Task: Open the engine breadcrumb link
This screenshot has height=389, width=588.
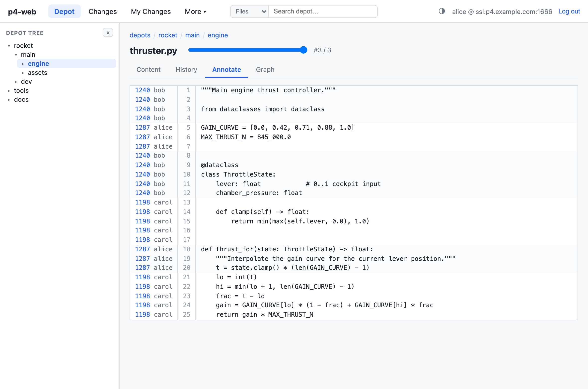Action: pyautogui.click(x=218, y=35)
